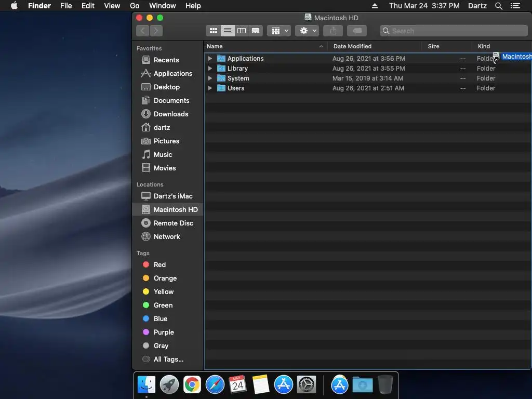Select the Users folder row
Image resolution: width=532 pixels, height=399 pixels.
pyautogui.click(x=368, y=88)
